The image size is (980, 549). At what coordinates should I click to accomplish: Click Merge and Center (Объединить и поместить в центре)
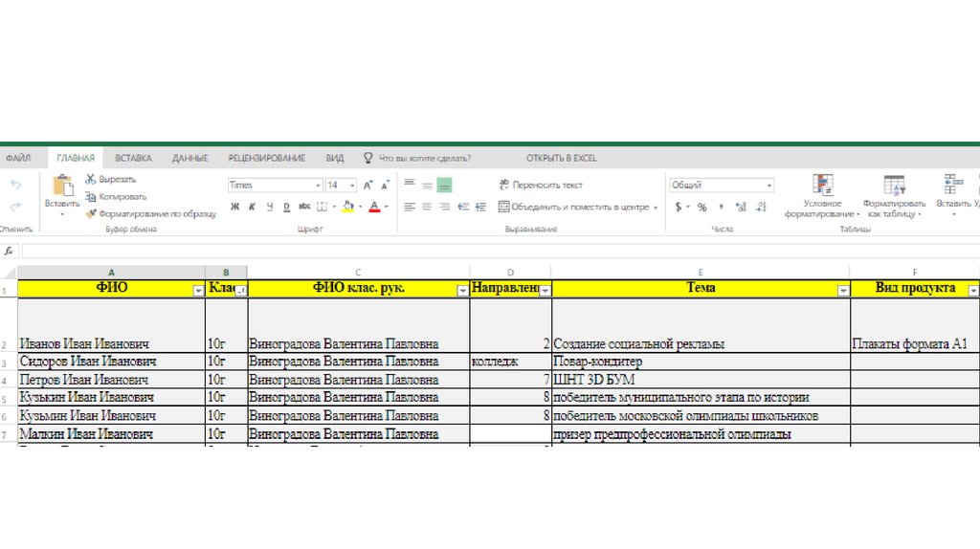point(572,207)
